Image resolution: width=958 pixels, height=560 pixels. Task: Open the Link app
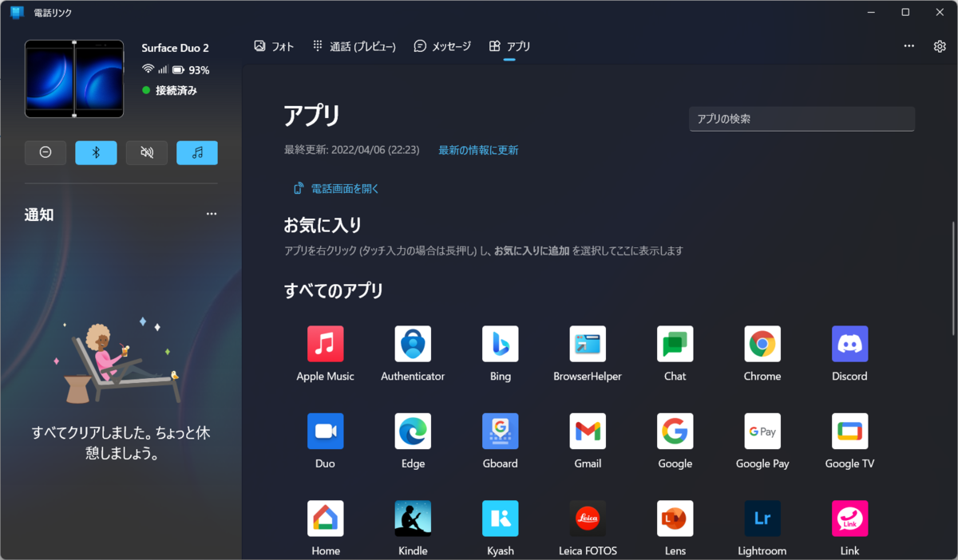pyautogui.click(x=849, y=519)
